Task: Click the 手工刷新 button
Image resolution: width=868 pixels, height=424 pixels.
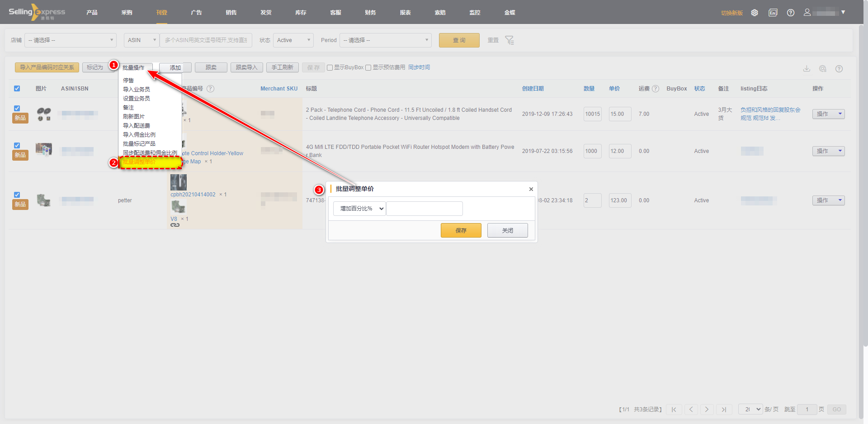Action: click(283, 67)
